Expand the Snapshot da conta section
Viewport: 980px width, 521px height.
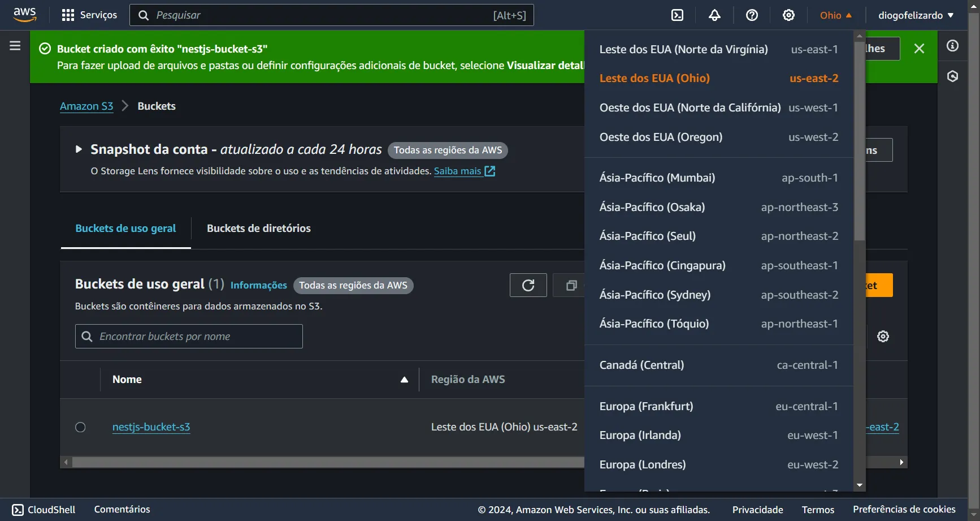click(79, 149)
